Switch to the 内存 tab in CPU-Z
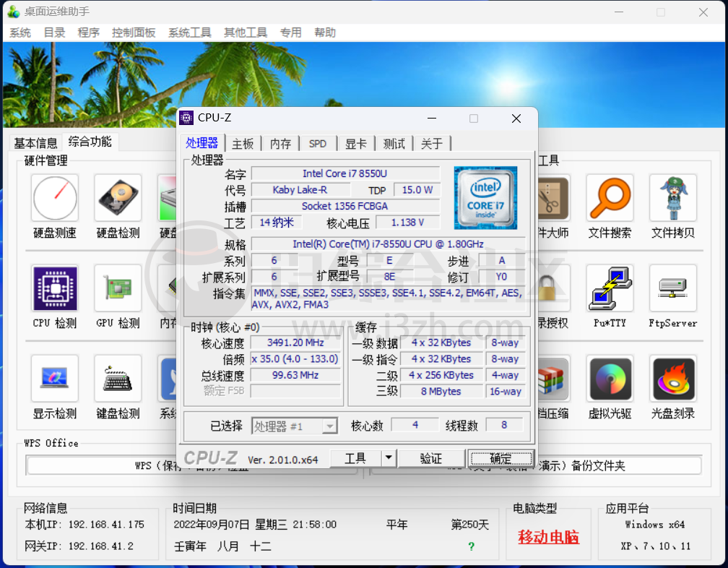Image resolution: width=728 pixels, height=568 pixels. click(x=280, y=144)
